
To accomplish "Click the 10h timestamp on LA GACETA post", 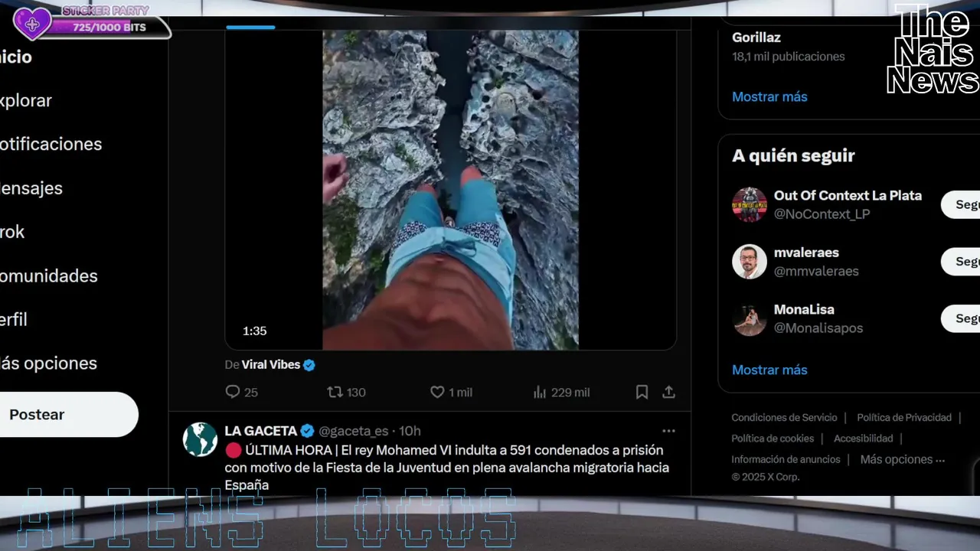I will click(x=410, y=431).
